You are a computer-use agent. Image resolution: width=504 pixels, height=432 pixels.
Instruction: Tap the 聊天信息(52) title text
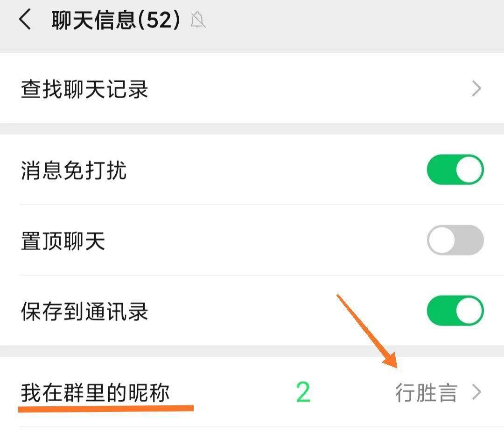pyautogui.click(x=116, y=21)
